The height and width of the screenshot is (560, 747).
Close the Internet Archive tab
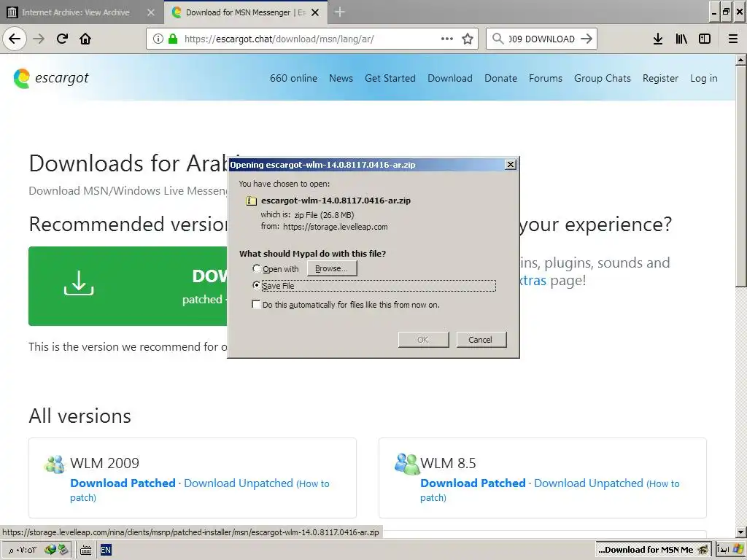click(x=151, y=12)
